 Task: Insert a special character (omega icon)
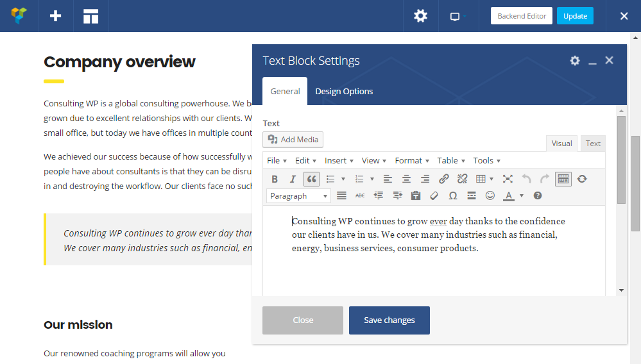tap(453, 195)
